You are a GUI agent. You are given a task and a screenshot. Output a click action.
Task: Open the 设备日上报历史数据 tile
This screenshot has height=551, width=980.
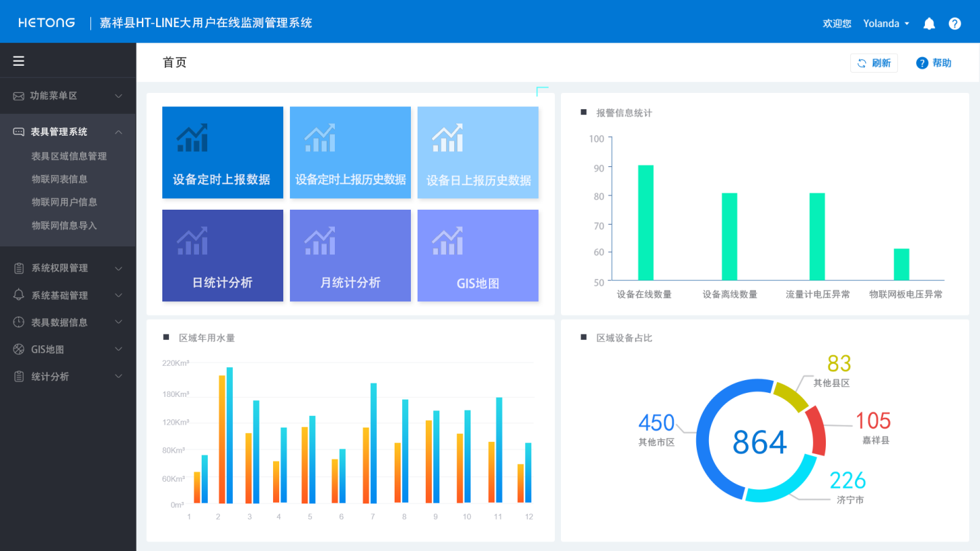[477, 152]
